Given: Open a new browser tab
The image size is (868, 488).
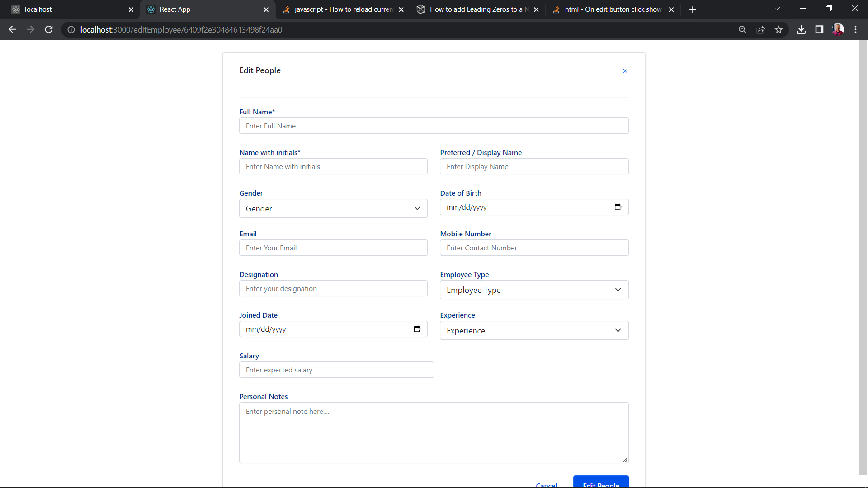Looking at the screenshot, I should [693, 9].
